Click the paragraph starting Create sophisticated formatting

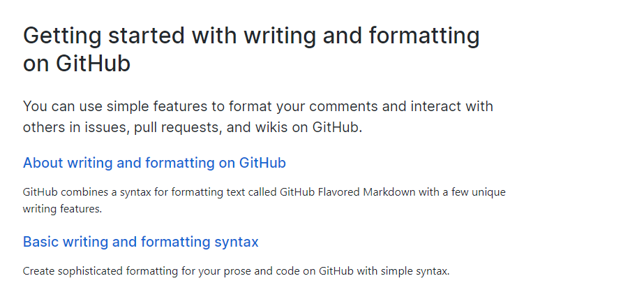(236, 272)
